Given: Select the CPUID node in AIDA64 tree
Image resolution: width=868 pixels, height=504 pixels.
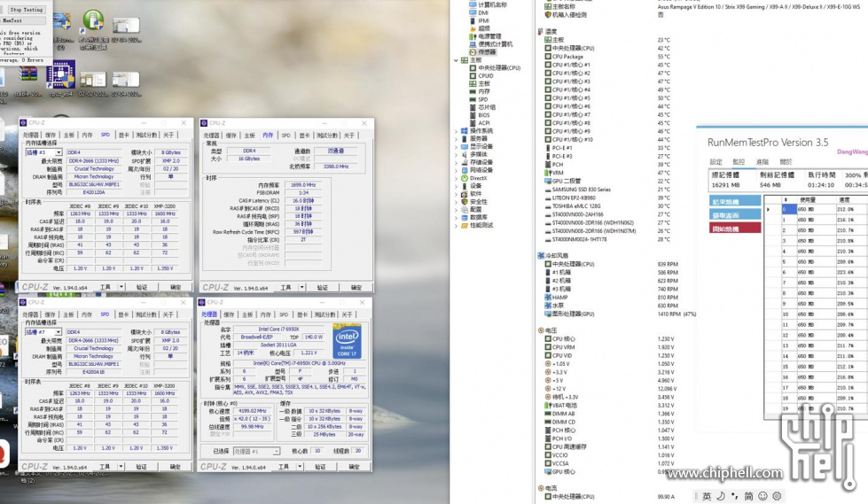Looking at the screenshot, I should [481, 76].
